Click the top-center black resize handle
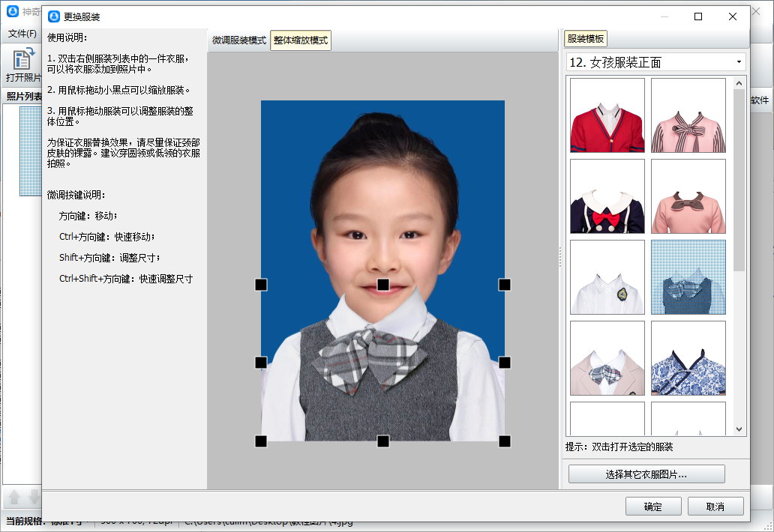Viewport: 774px width, 532px height. tap(382, 285)
